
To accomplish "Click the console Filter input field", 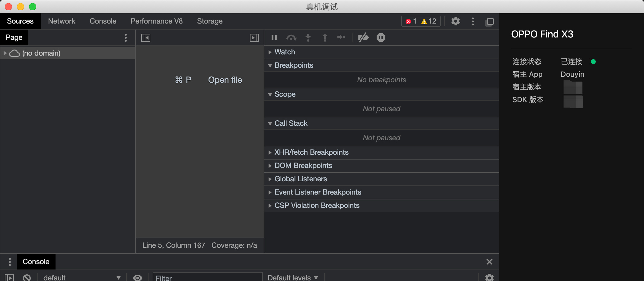I will click(207, 277).
